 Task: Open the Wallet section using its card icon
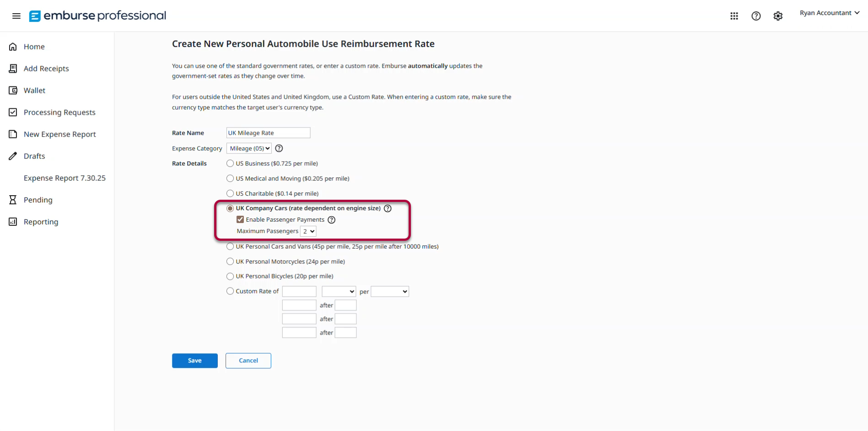13,90
